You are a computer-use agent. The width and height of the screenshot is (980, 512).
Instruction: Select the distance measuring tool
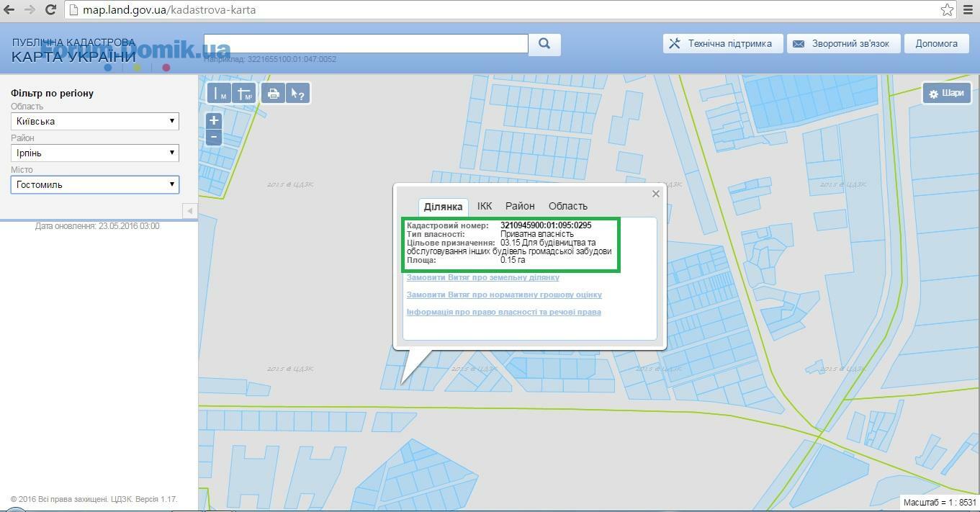[219, 93]
